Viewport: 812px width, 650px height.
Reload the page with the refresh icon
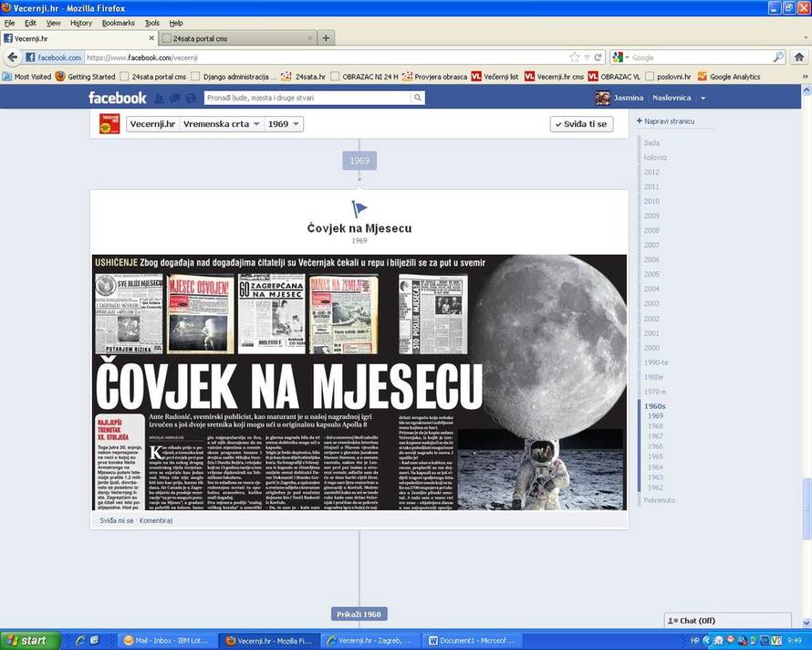tap(599, 57)
